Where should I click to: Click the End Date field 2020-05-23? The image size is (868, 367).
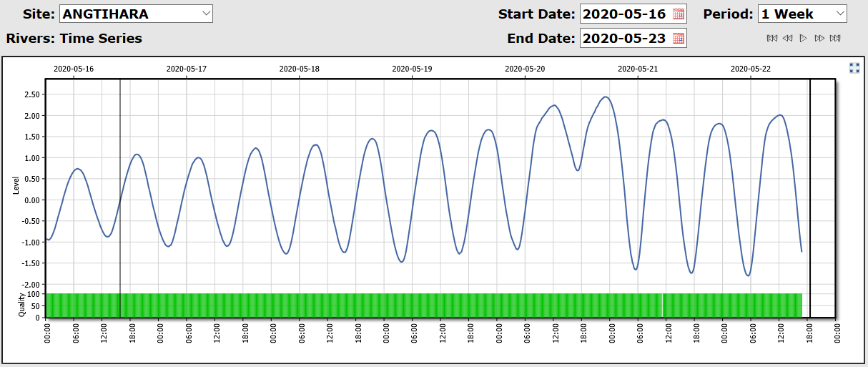coord(625,39)
